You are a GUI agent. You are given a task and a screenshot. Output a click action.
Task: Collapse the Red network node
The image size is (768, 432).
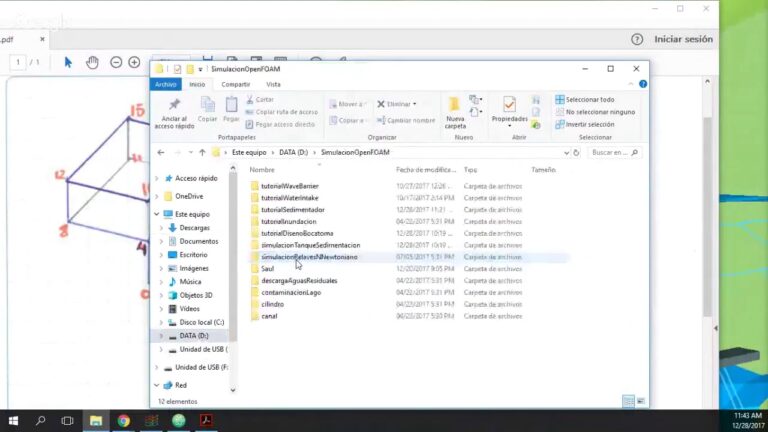point(157,385)
